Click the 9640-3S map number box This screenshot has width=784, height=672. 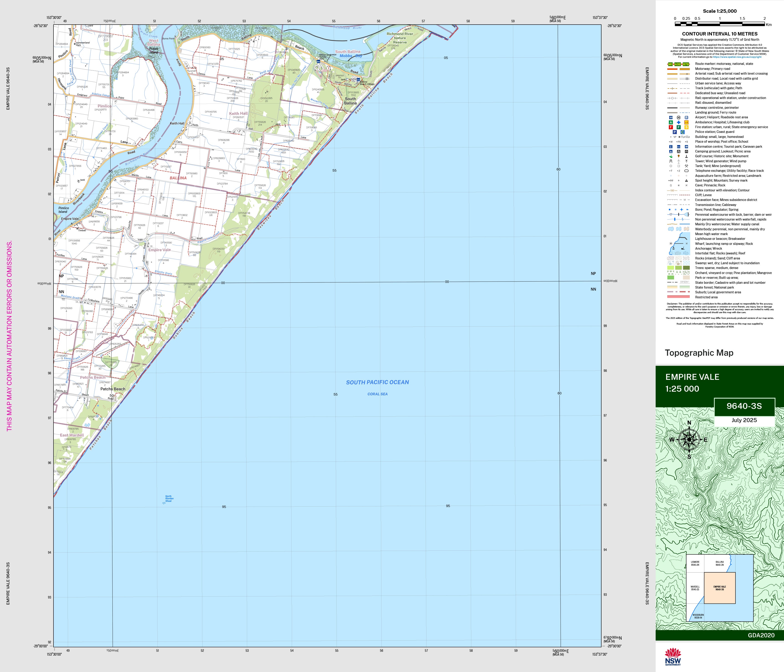point(744,406)
